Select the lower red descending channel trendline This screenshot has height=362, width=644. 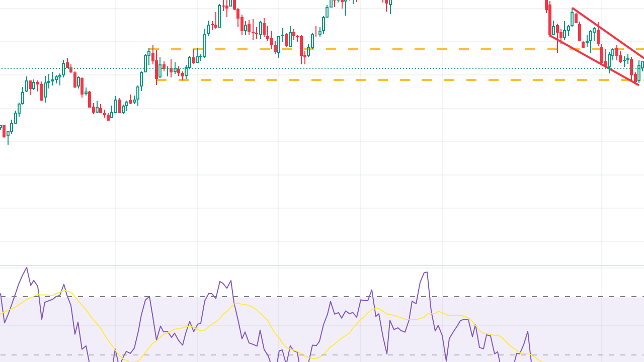tap(594, 60)
